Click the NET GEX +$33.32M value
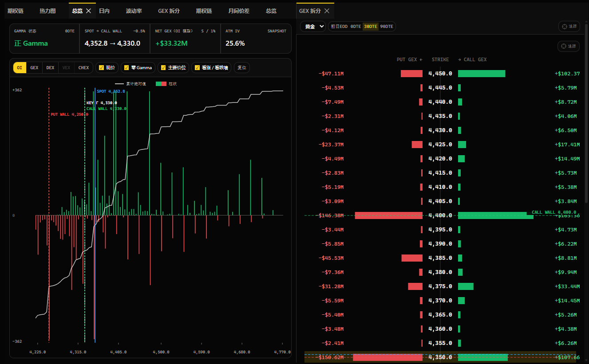589x364 pixels. [171, 43]
